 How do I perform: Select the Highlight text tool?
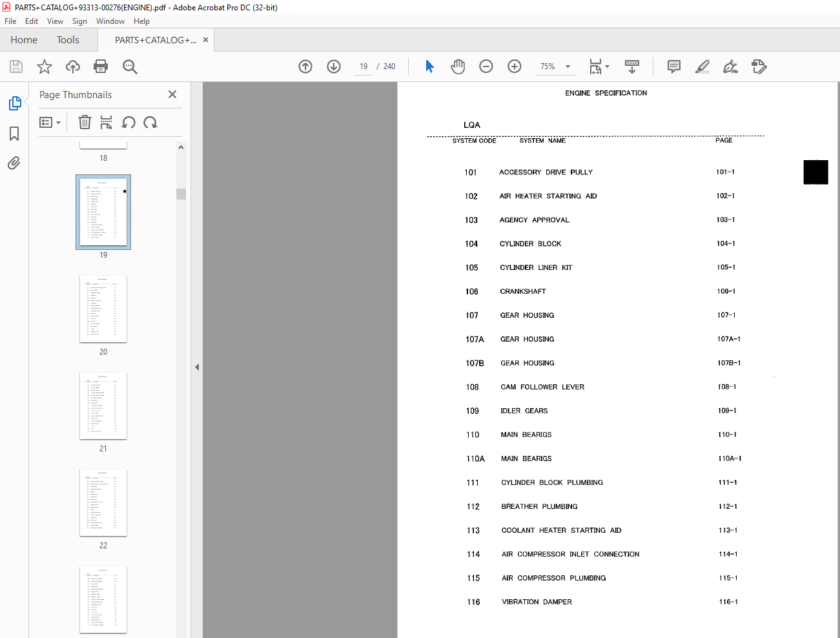point(702,67)
